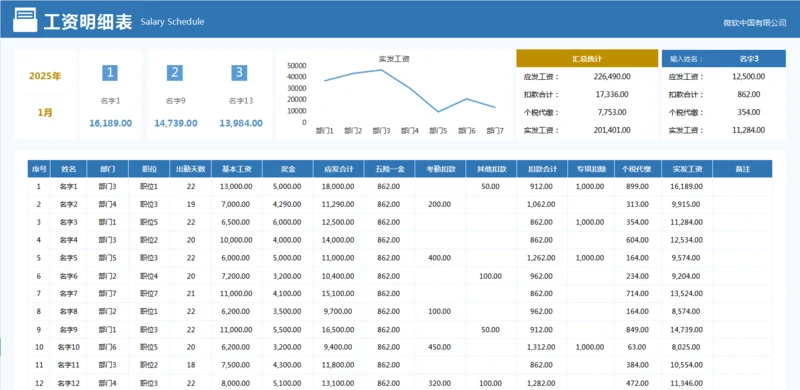Select the 1月 month cell
This screenshot has width=800, height=390.
(x=45, y=112)
